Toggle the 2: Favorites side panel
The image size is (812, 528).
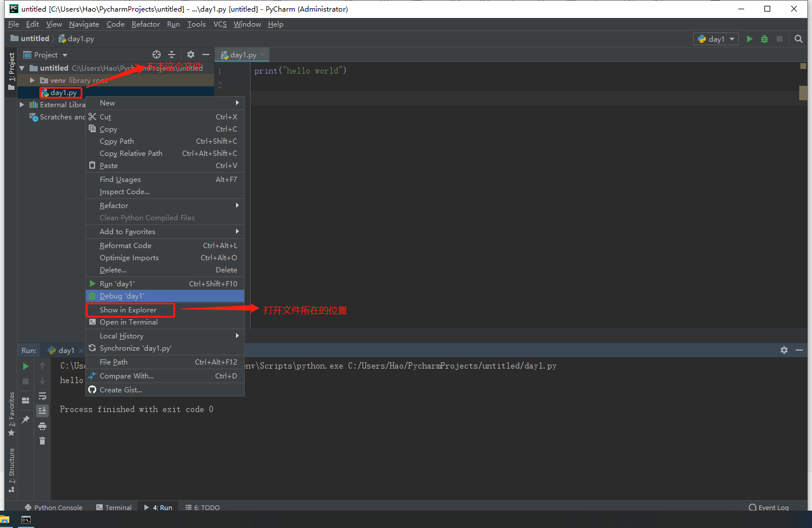(x=11, y=414)
